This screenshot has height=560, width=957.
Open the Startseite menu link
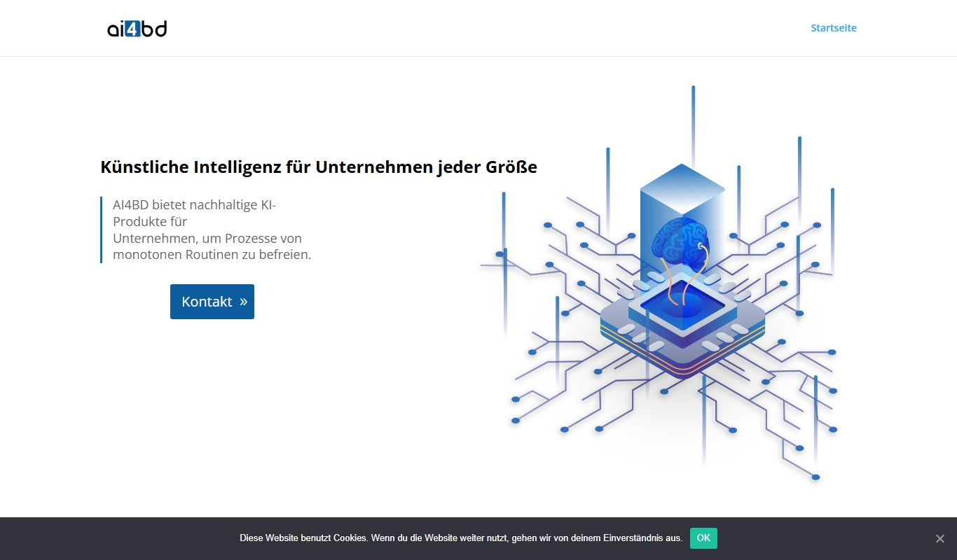click(834, 28)
